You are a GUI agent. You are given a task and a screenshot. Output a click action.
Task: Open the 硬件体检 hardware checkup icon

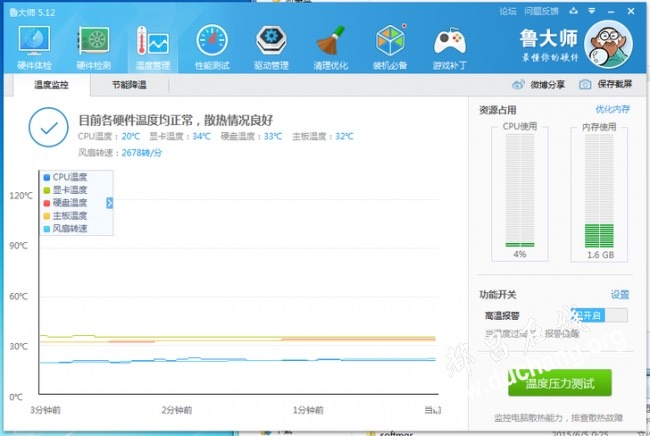34,47
